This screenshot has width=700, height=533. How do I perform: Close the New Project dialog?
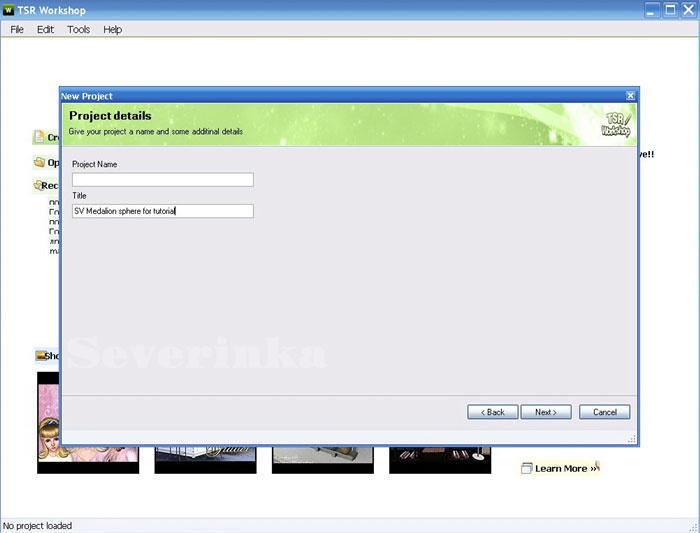[630, 96]
